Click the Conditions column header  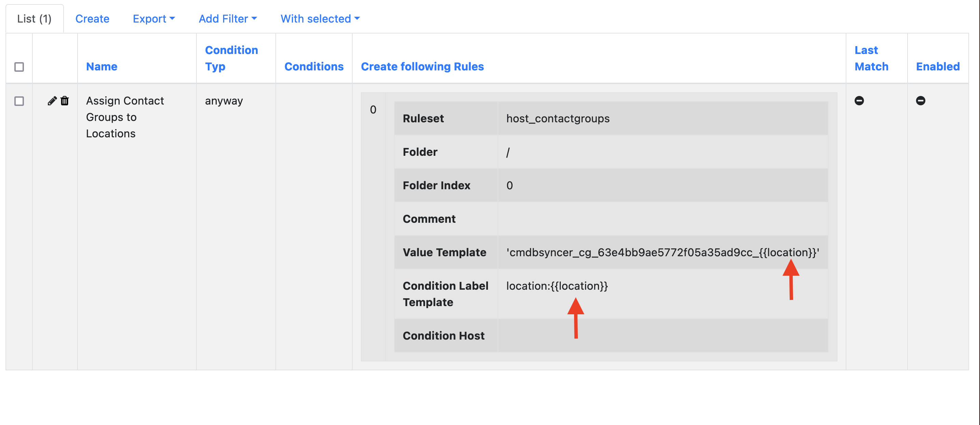pos(313,67)
